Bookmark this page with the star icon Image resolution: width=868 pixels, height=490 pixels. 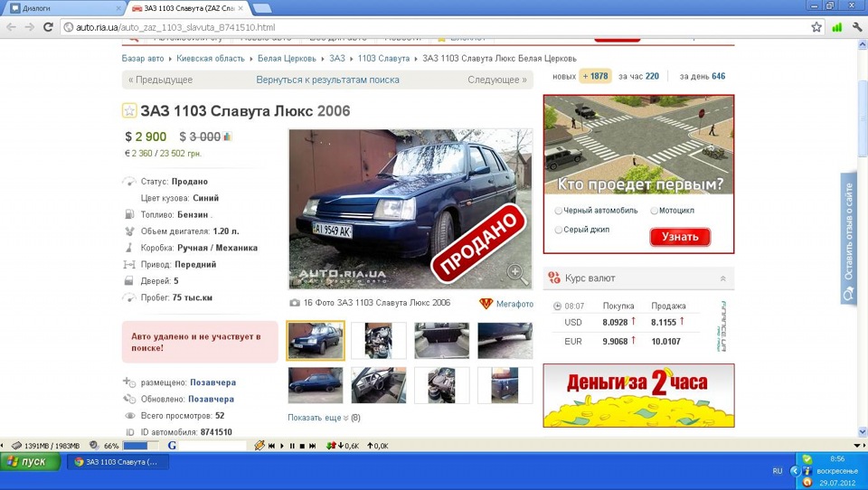[816, 27]
